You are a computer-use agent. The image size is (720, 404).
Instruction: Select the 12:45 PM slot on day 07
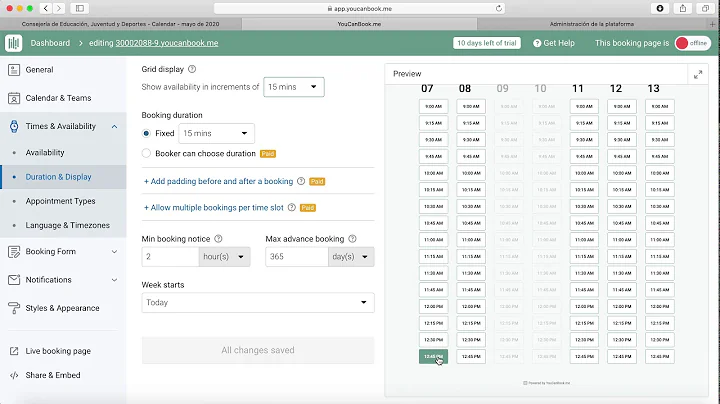[x=433, y=357]
